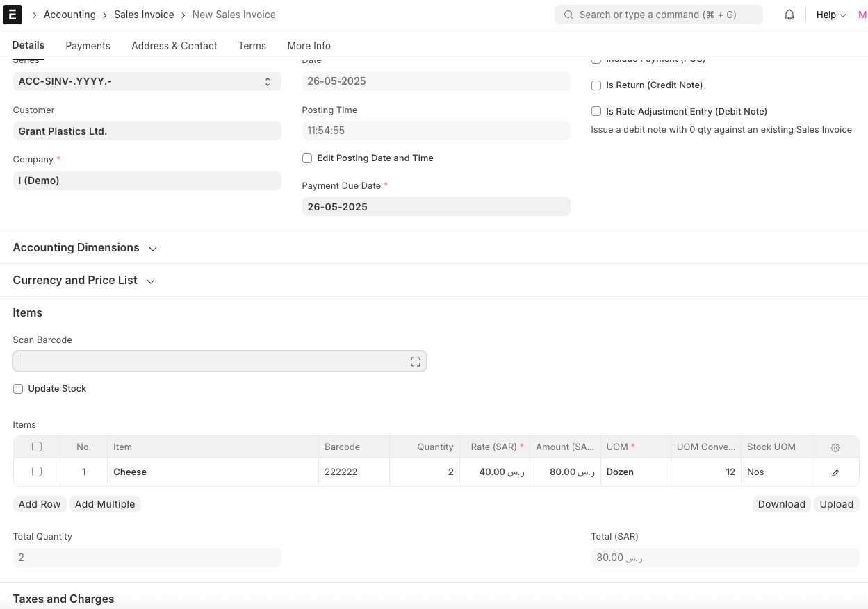Open the Terms tab
Image resolution: width=868 pixels, height=609 pixels.
point(252,46)
